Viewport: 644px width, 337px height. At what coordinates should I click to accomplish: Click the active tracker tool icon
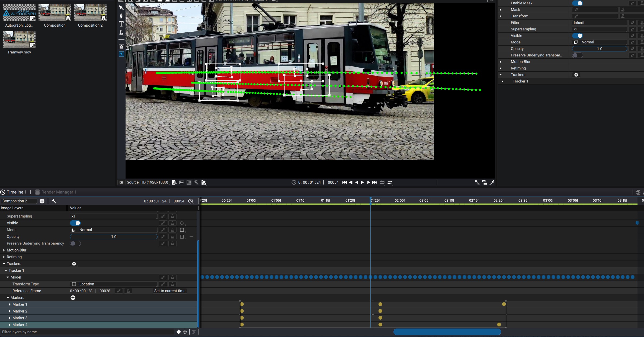[x=121, y=54]
